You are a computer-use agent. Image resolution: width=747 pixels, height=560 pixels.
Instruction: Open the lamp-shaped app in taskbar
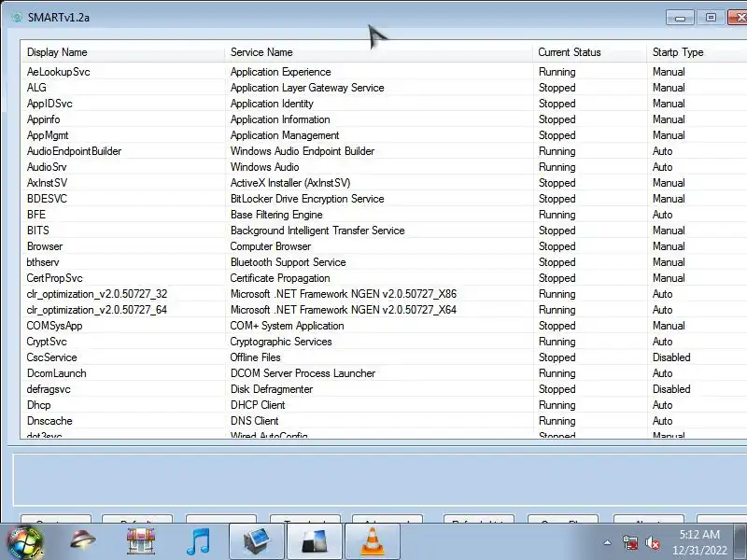82,541
